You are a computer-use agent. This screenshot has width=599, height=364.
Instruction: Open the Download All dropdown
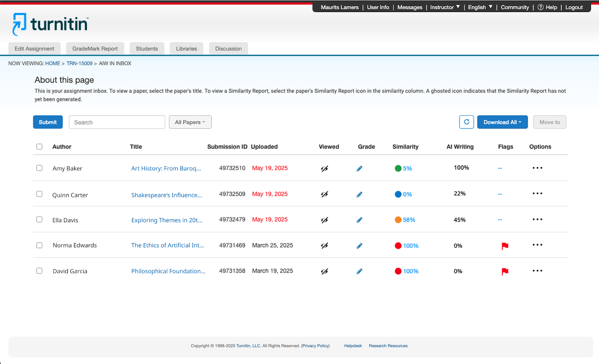(x=502, y=122)
